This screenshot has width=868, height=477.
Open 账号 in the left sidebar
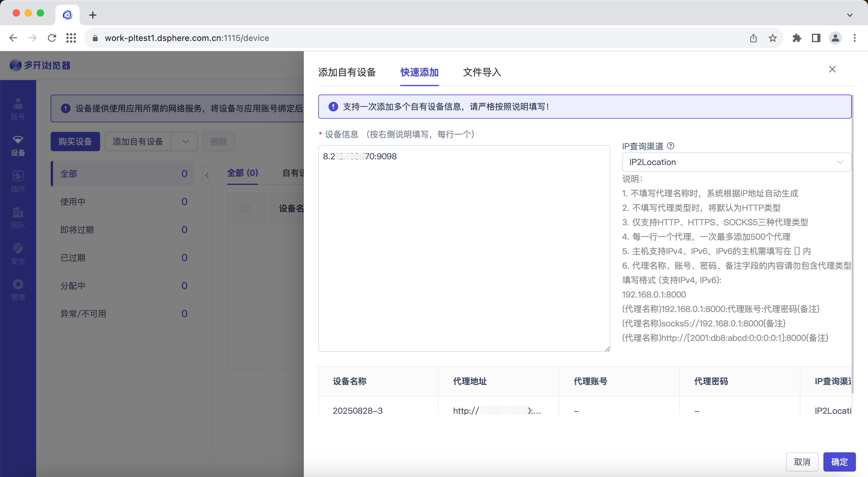[x=18, y=109]
